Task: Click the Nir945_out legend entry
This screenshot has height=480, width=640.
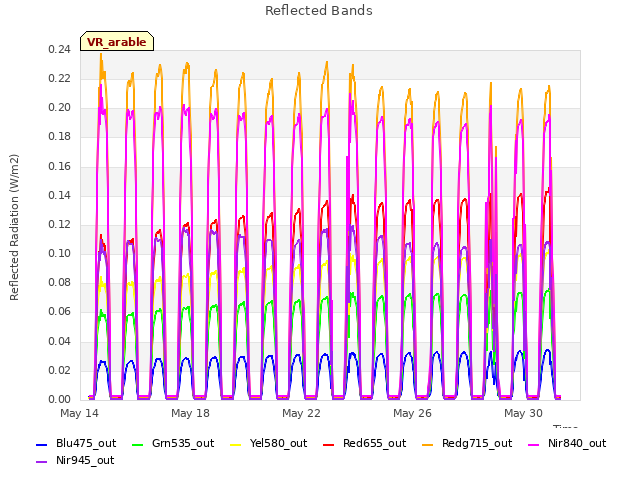Action: pyautogui.click(x=75, y=460)
